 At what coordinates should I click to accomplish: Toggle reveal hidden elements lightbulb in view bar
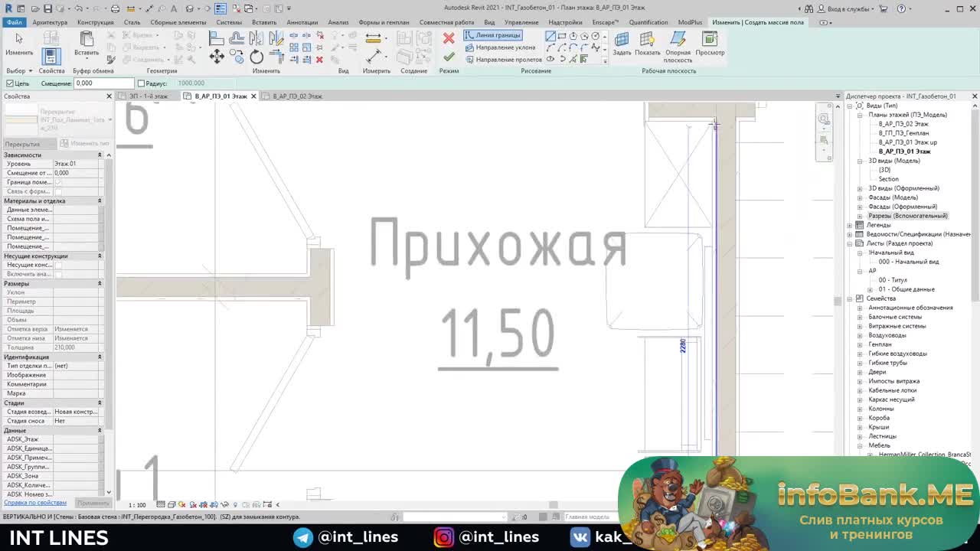coord(235,504)
